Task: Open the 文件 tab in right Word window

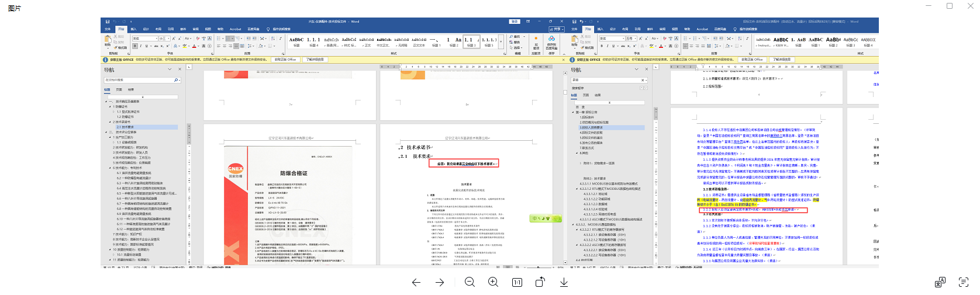Action: coord(574,29)
